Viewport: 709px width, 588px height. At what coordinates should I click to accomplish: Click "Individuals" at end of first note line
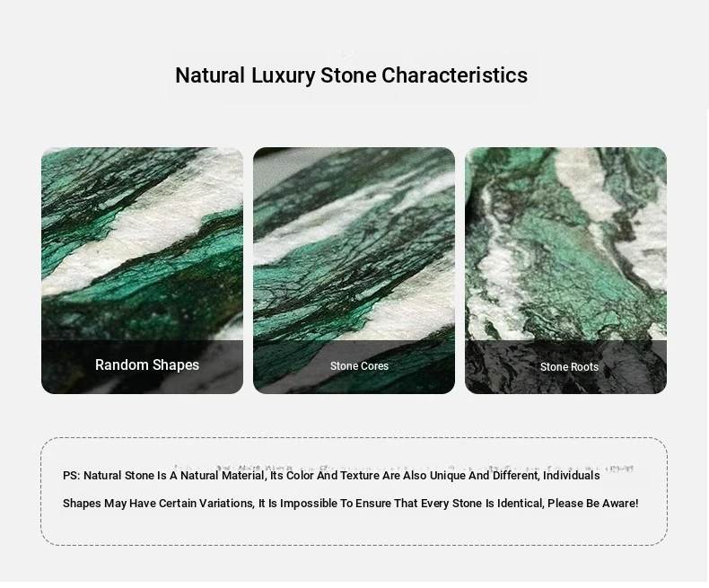coord(571,476)
